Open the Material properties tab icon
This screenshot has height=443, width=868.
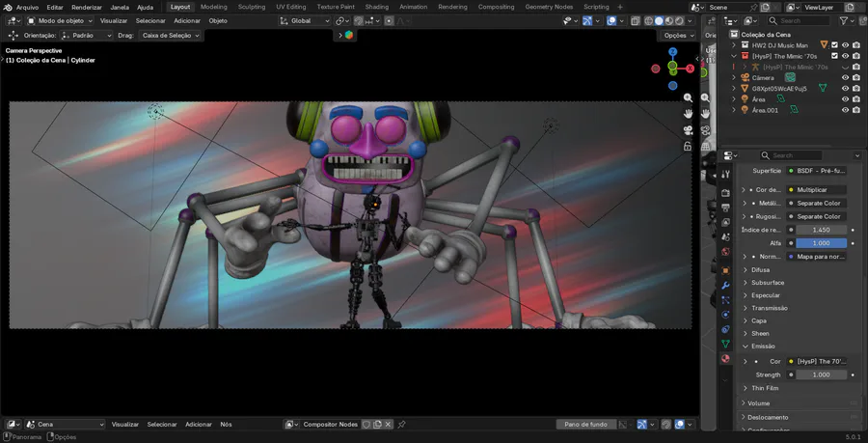[725, 359]
